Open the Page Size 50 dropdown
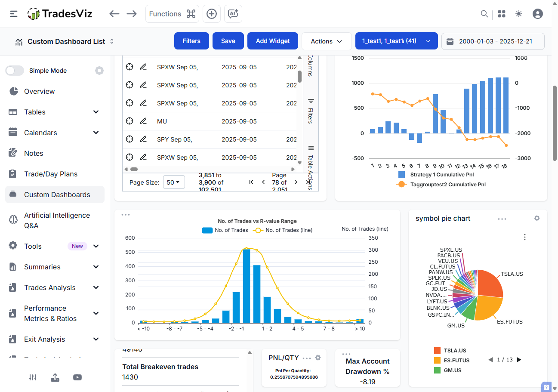This screenshot has width=558, height=392. (174, 182)
